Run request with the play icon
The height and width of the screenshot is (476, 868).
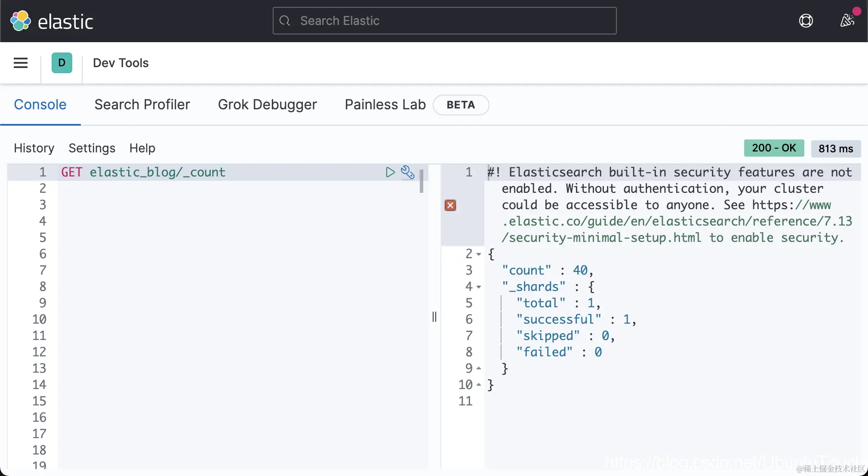point(390,172)
